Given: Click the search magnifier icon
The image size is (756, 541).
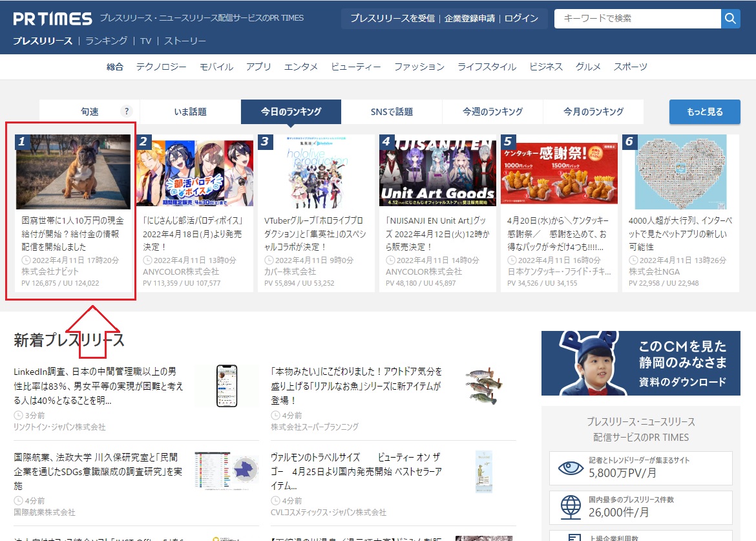Looking at the screenshot, I should tap(730, 19).
